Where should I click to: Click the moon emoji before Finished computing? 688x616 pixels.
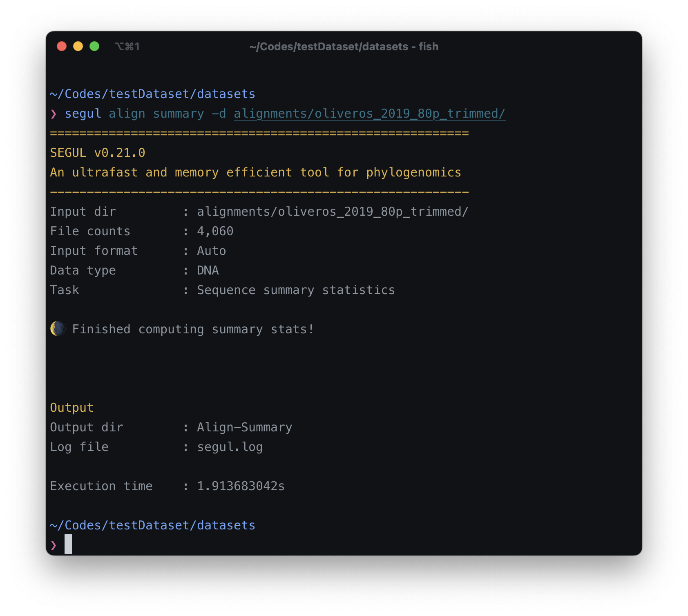coord(58,328)
